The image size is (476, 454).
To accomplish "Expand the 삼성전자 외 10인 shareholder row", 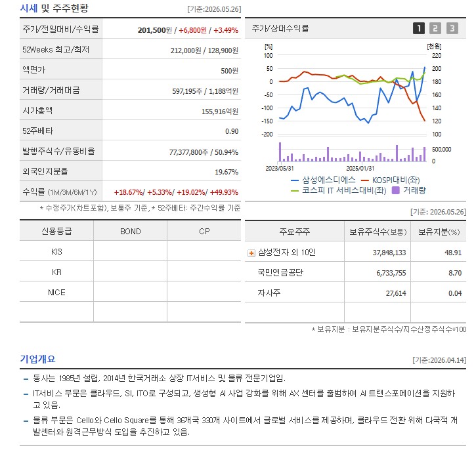I will (x=251, y=253).
